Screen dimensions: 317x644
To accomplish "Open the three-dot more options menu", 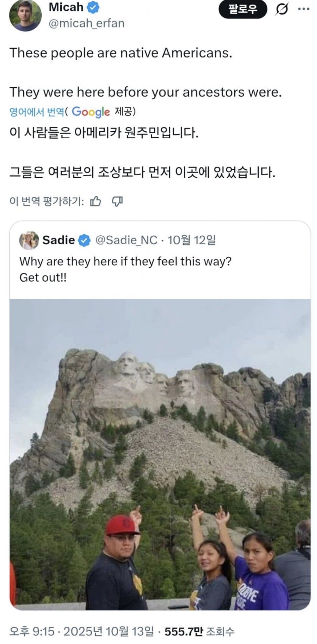I will [x=304, y=9].
